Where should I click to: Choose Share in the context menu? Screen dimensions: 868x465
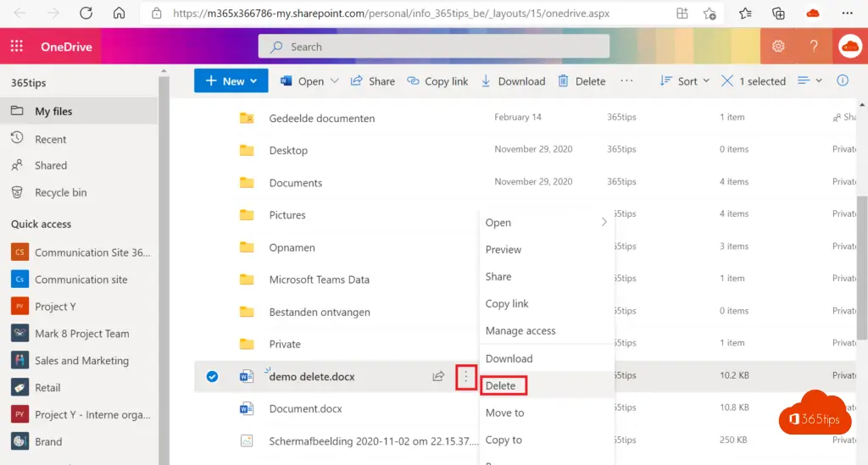pos(546,276)
